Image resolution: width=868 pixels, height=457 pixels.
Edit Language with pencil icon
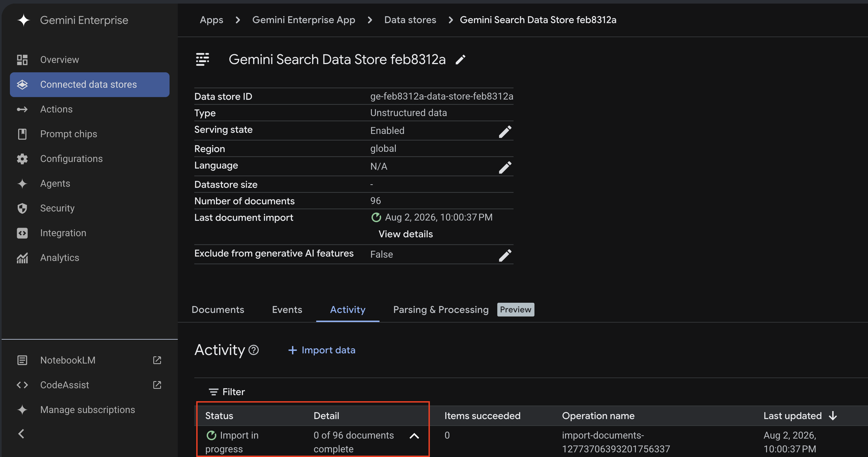click(x=505, y=167)
